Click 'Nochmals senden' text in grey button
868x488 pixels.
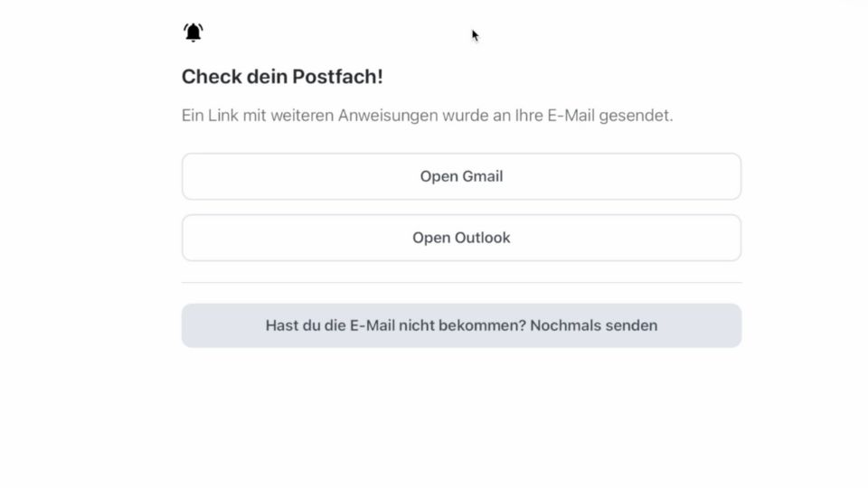click(593, 325)
